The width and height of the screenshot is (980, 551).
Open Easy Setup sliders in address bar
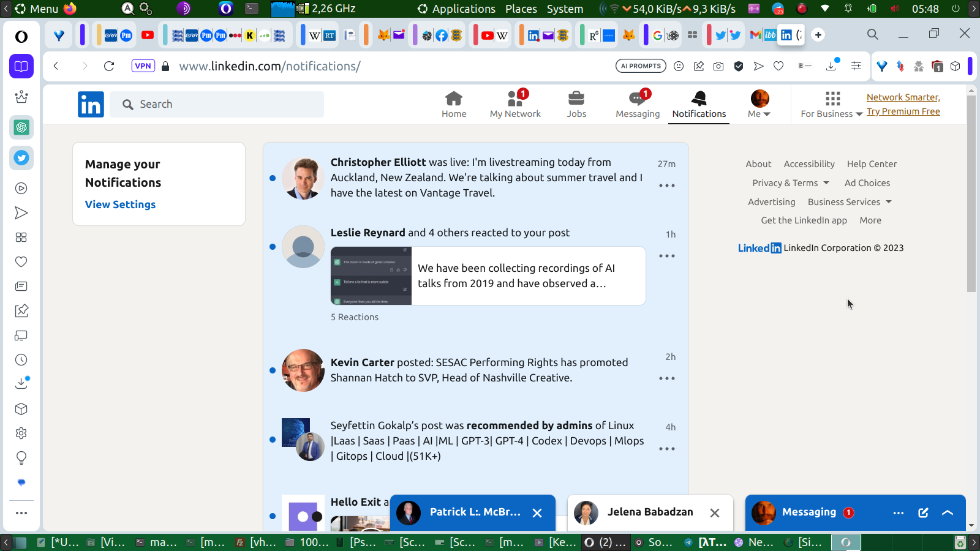[x=856, y=66]
